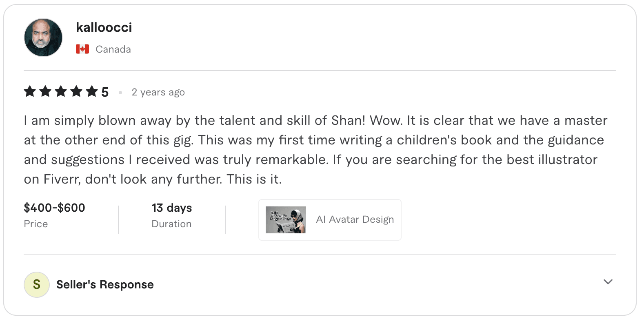Click the seller's 'S' avatar icon
644x319 pixels.
(x=37, y=284)
